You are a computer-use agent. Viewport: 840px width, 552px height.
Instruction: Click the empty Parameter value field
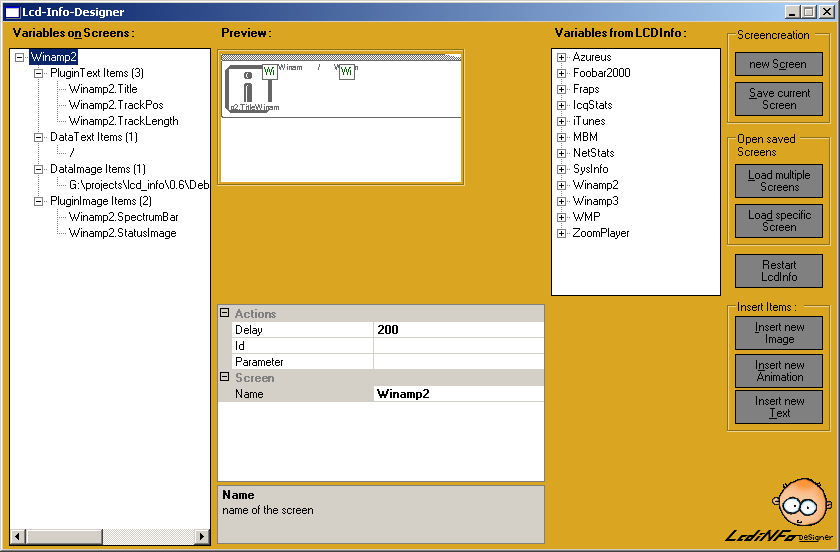click(459, 362)
